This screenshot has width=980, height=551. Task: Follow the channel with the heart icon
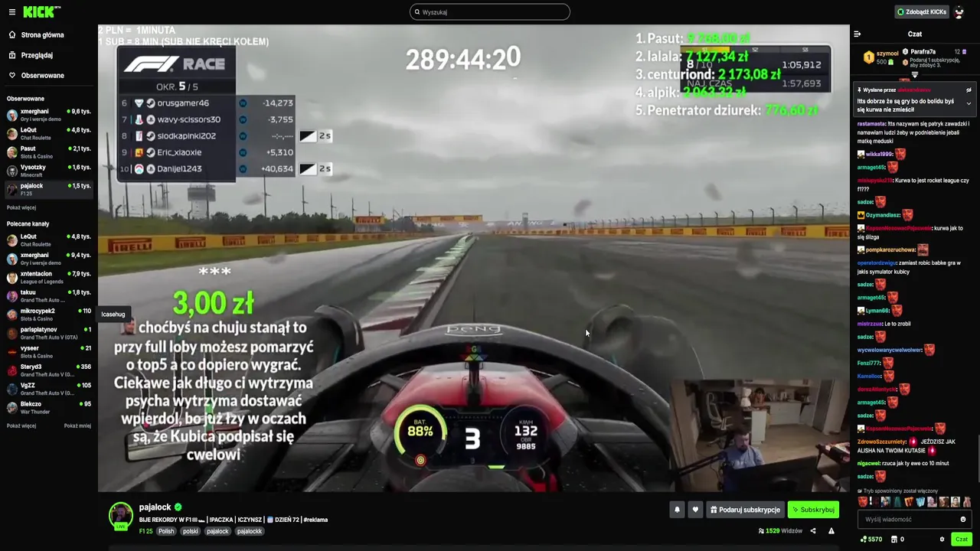coord(695,510)
